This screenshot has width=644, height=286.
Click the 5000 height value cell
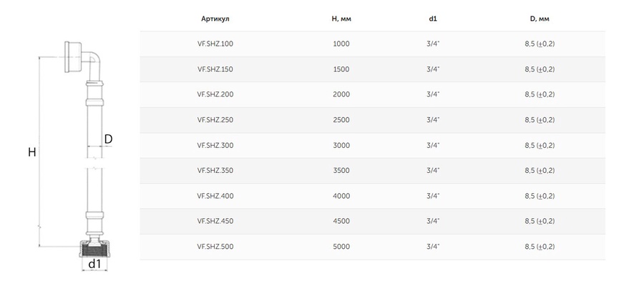[x=341, y=247]
